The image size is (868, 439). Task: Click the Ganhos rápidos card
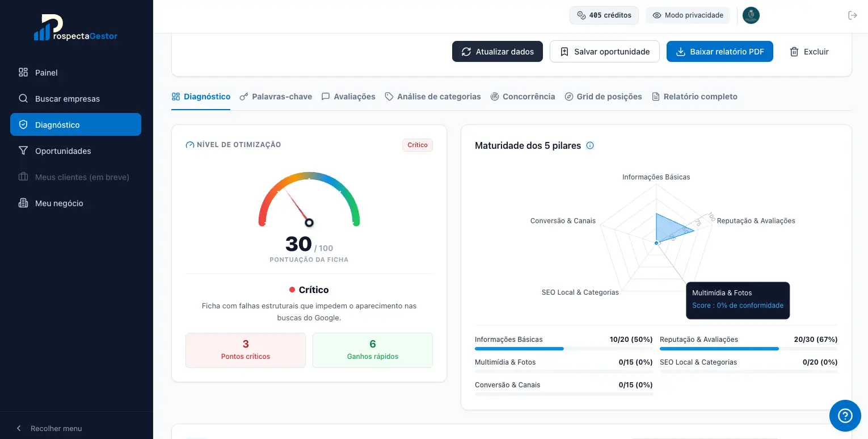tap(373, 350)
